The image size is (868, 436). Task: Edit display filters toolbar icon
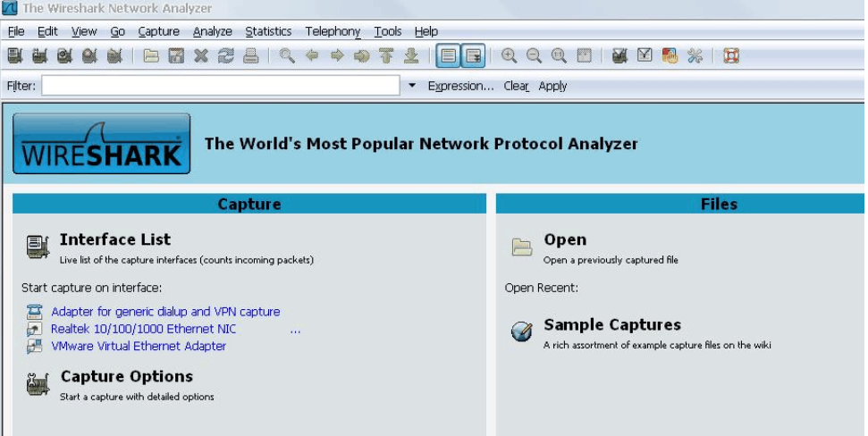645,56
